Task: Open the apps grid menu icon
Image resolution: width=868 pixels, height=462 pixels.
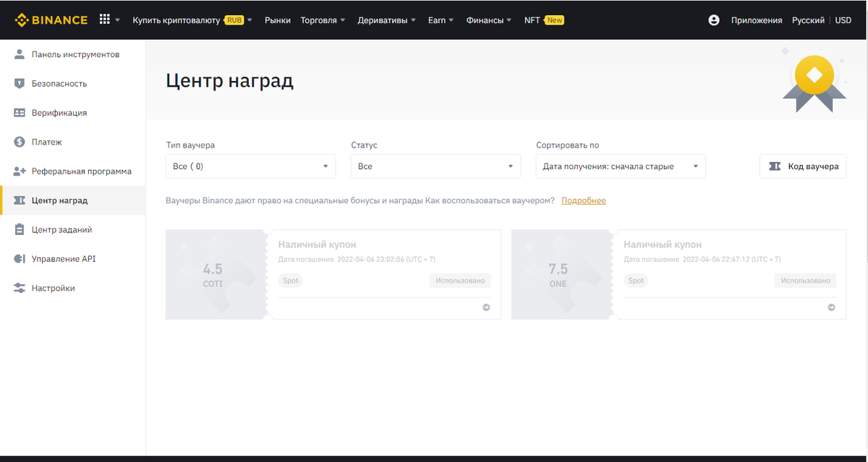Action: [x=105, y=20]
